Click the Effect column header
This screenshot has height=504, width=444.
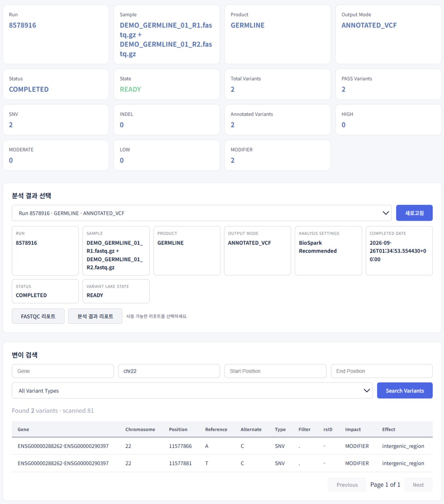(389, 429)
